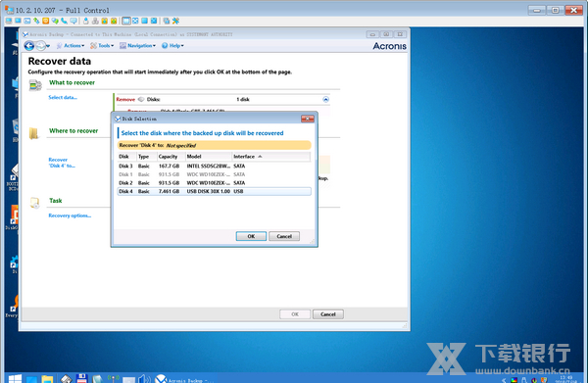This screenshot has width=588, height=383.
Task: Click the speech bubble chat icon
Action: (x=73, y=21)
